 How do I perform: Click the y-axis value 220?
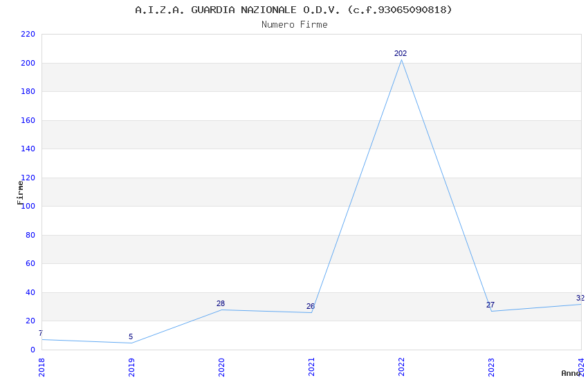click(x=28, y=34)
